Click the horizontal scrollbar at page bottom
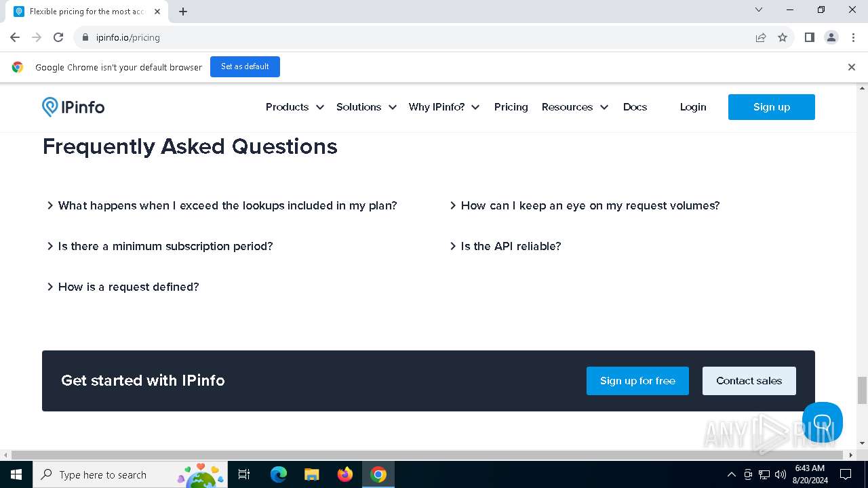Viewport: 868px width, 488px height. tap(427, 455)
